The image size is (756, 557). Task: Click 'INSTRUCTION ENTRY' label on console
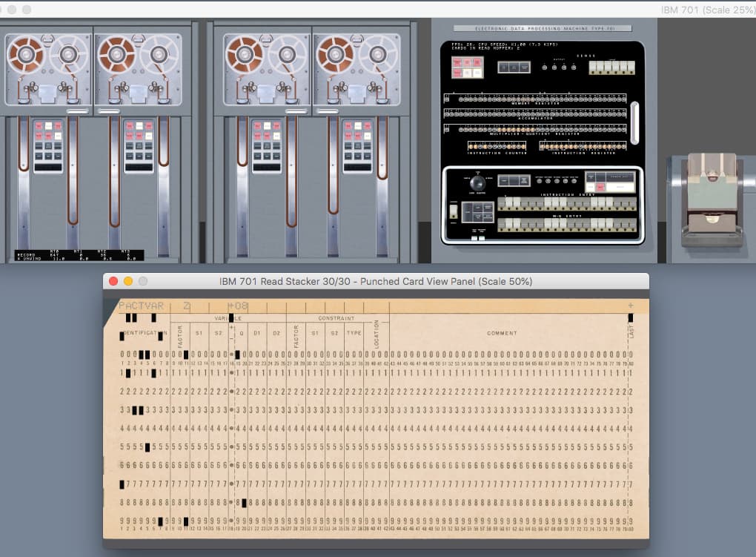click(x=568, y=194)
